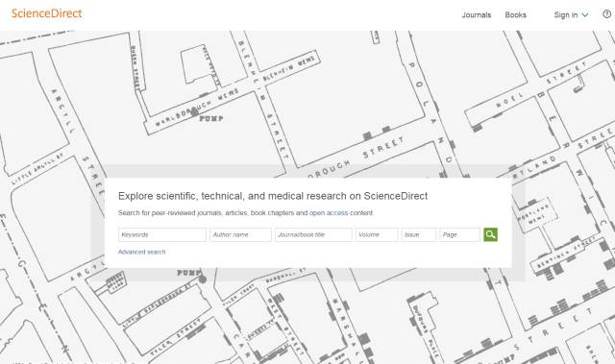
Task: Focus the Page number field
Action: point(459,234)
